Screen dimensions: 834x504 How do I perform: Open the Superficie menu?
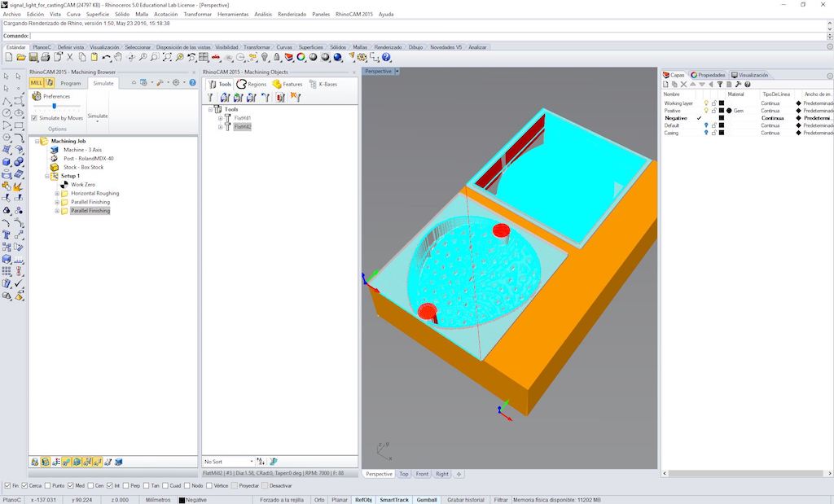pos(98,15)
